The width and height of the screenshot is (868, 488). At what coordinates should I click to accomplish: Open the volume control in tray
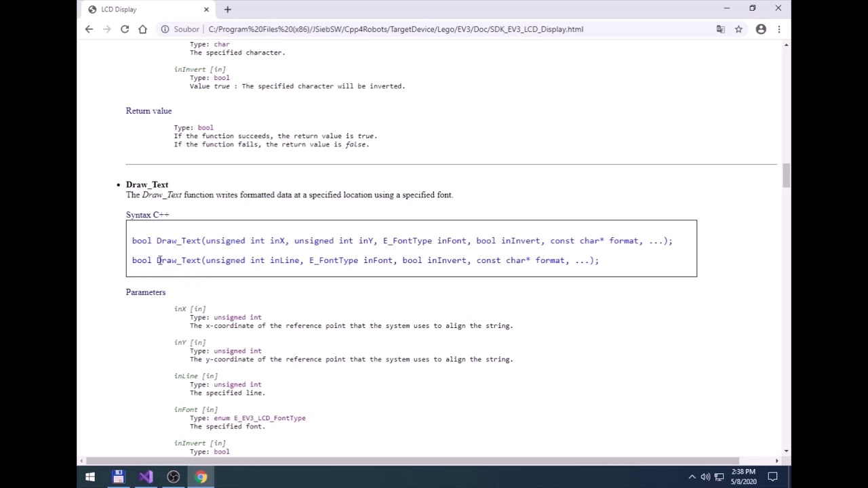[705, 477]
